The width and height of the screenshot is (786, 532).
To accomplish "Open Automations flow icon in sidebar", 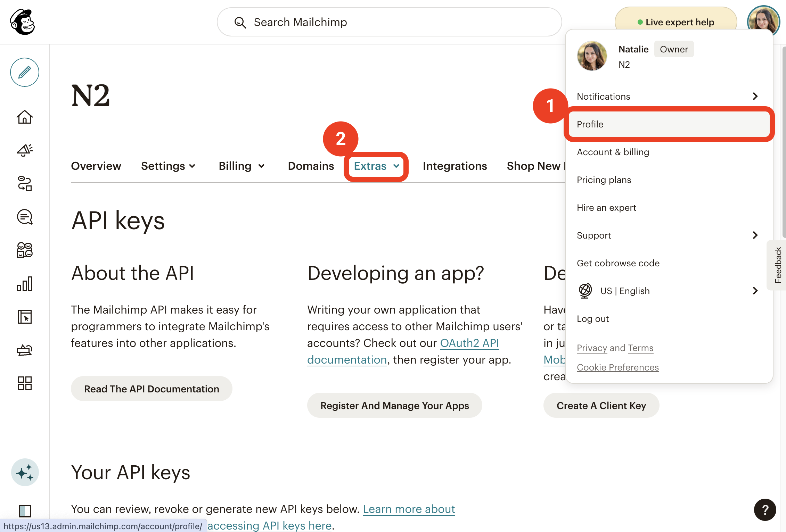I will (24, 183).
